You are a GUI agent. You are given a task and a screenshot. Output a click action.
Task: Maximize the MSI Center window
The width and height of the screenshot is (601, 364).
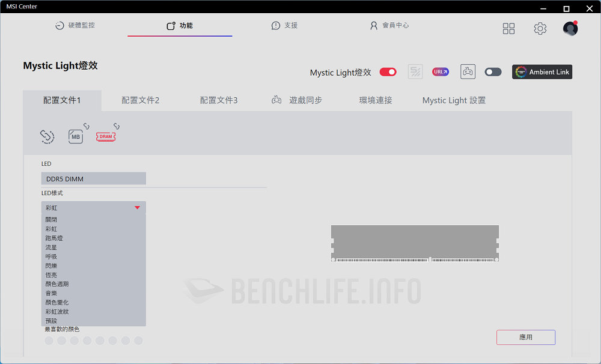point(566,8)
